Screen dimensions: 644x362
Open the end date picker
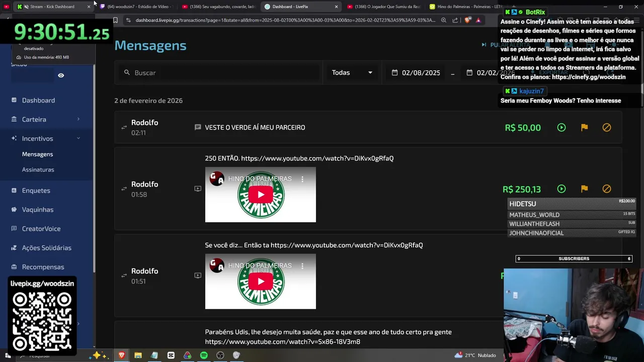(x=491, y=73)
